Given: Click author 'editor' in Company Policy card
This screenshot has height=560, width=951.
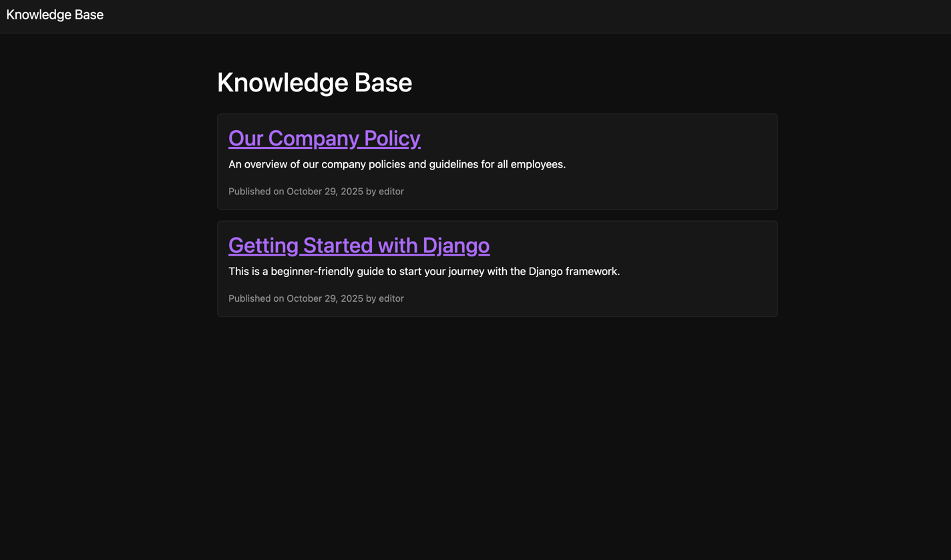Looking at the screenshot, I should click(x=391, y=192).
